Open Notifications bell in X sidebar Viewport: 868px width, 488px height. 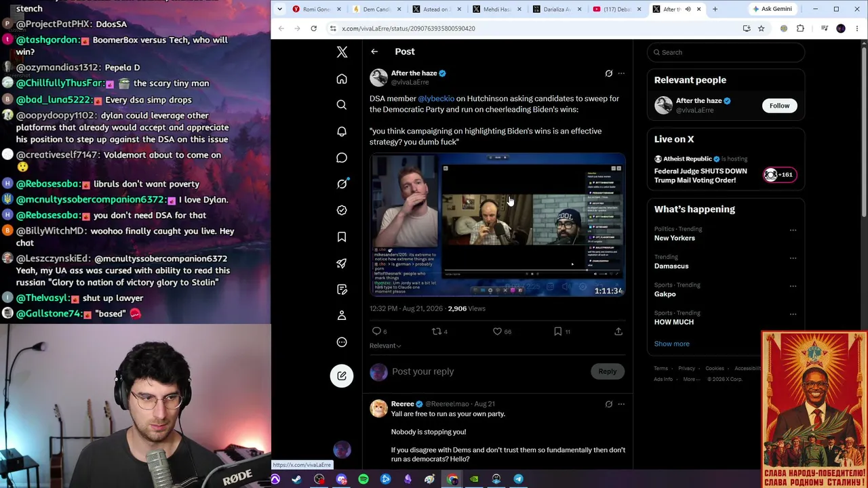[x=342, y=131]
